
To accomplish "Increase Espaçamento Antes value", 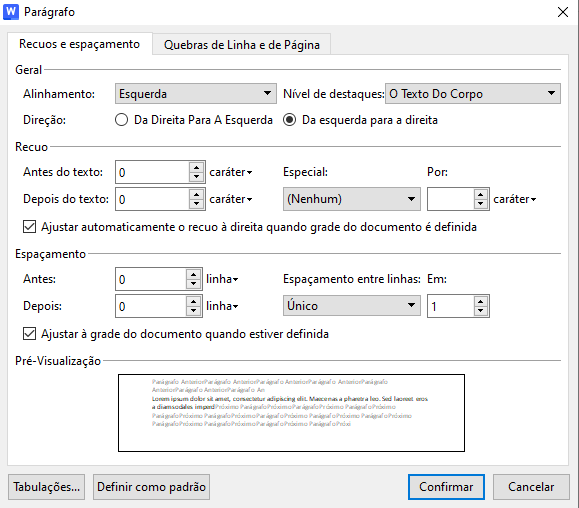I will [x=194, y=274].
